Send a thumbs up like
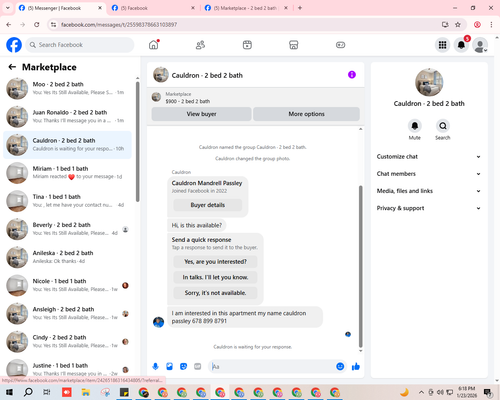 [356, 367]
